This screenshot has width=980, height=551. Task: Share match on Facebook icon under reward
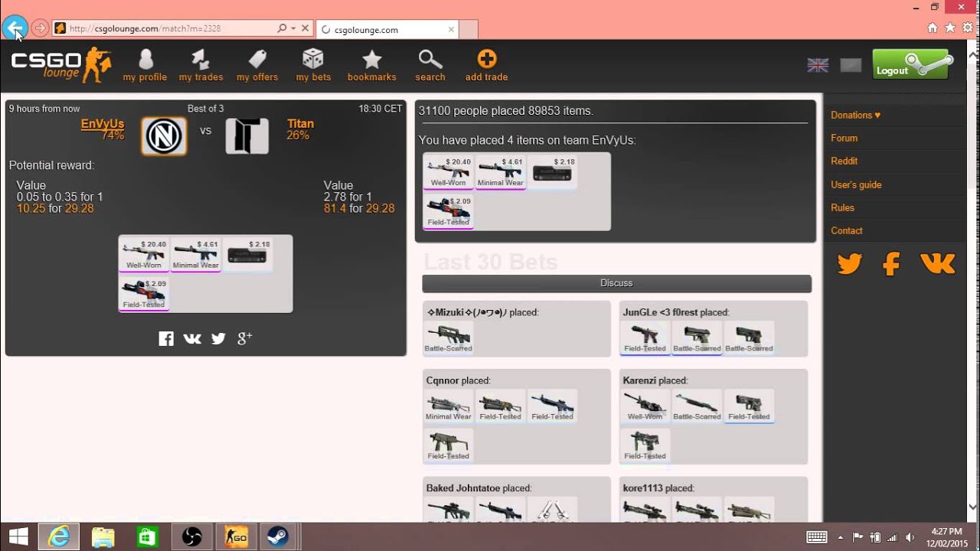[166, 338]
